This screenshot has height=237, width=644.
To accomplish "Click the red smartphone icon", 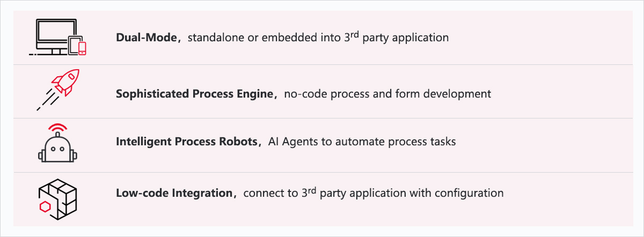I will coord(82,48).
